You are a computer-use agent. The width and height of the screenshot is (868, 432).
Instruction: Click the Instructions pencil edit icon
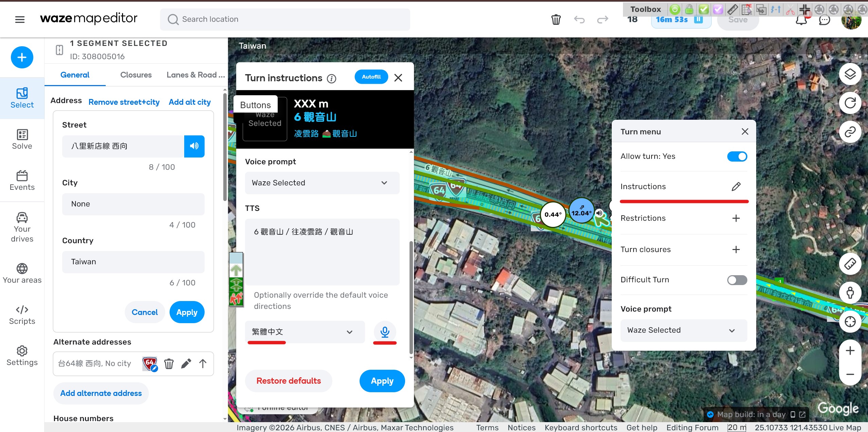(x=736, y=186)
